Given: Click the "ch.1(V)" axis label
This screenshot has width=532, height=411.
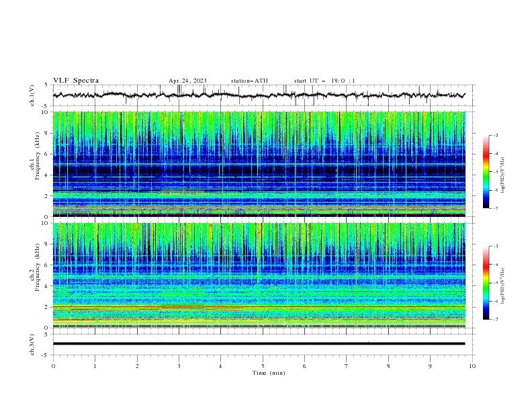Looking at the screenshot, I should (32, 95).
